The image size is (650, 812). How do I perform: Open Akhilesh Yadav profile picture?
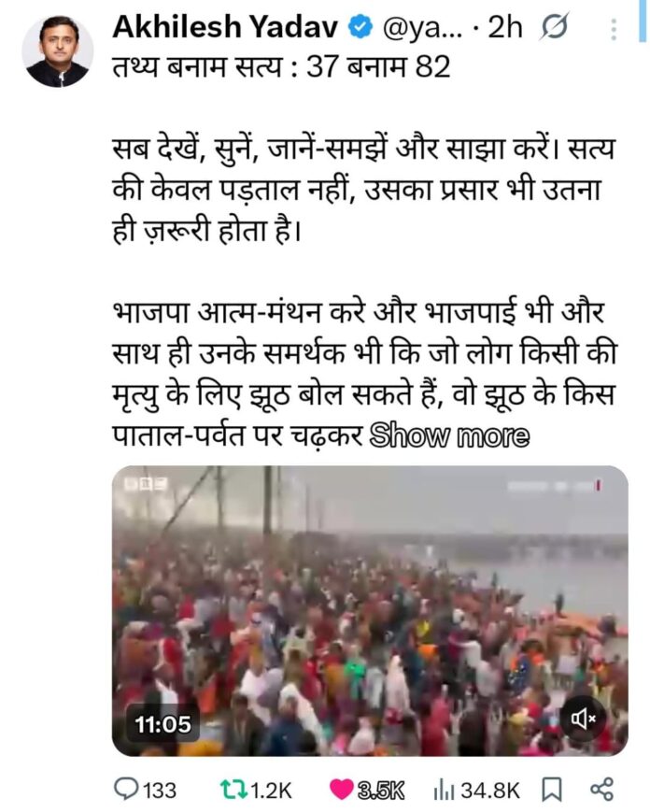(x=58, y=51)
